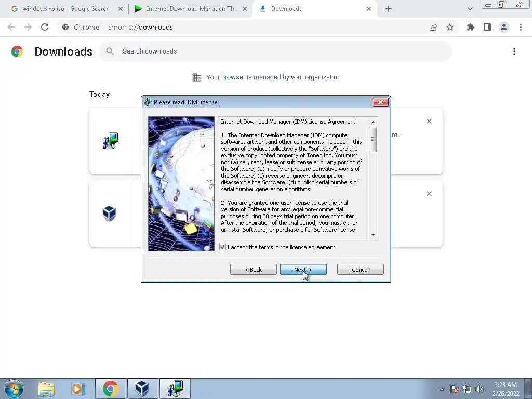Remove the IDM download entry
Viewport: 532px width, 399px height.
coord(429,121)
